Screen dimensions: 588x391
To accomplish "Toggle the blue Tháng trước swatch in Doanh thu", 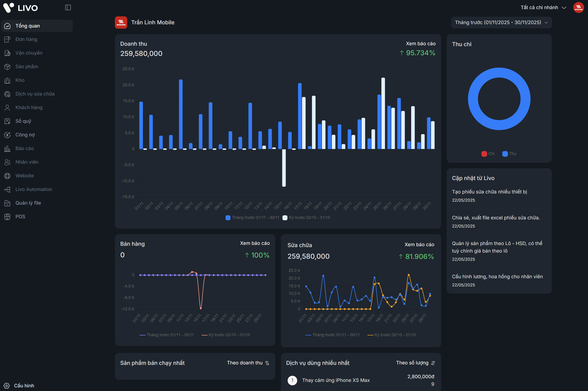I will tap(228, 218).
